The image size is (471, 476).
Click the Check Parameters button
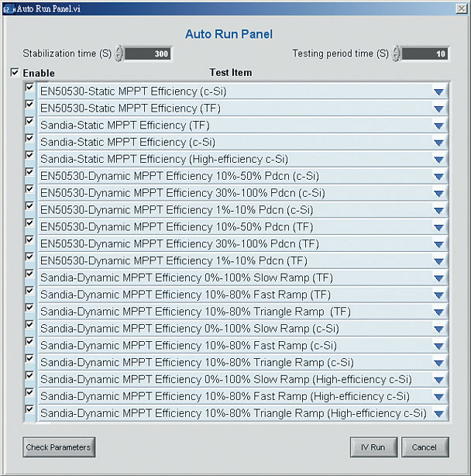click(59, 447)
